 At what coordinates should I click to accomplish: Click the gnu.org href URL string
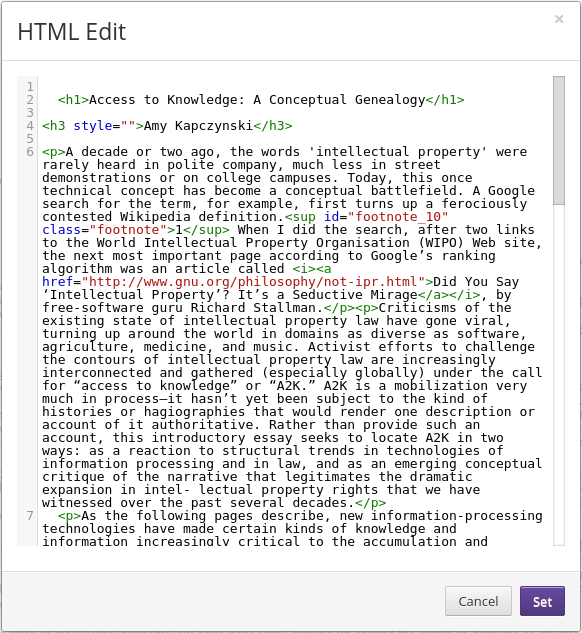[253, 282]
